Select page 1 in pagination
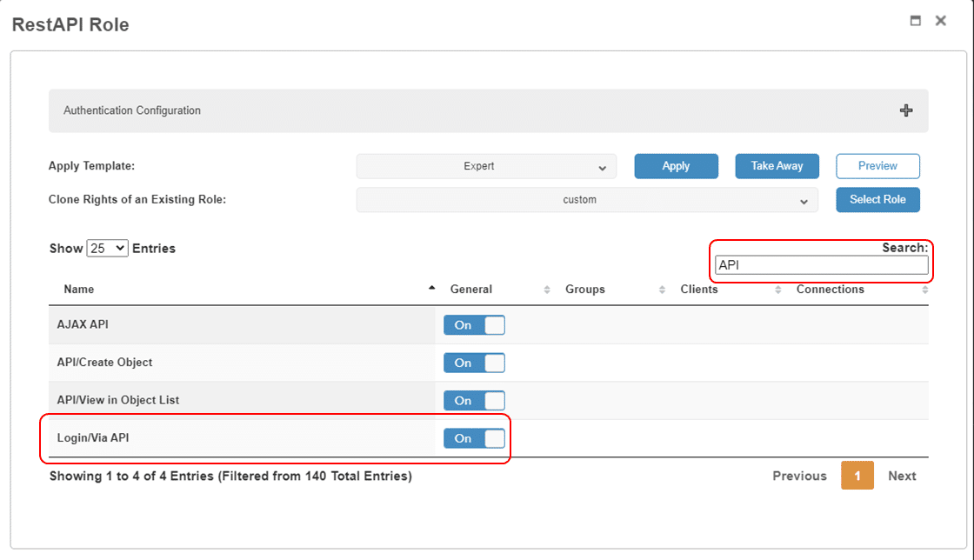Screen dimensions: 974x560 [x=857, y=476]
